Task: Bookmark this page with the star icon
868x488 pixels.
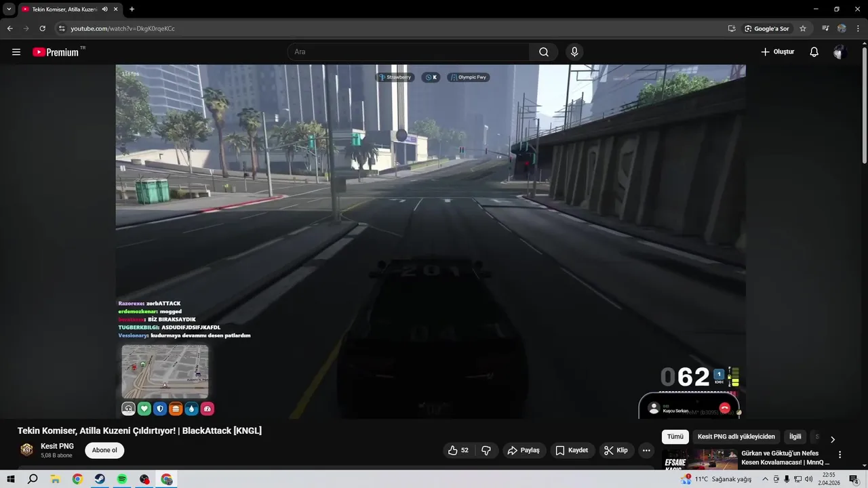Action: tap(803, 28)
